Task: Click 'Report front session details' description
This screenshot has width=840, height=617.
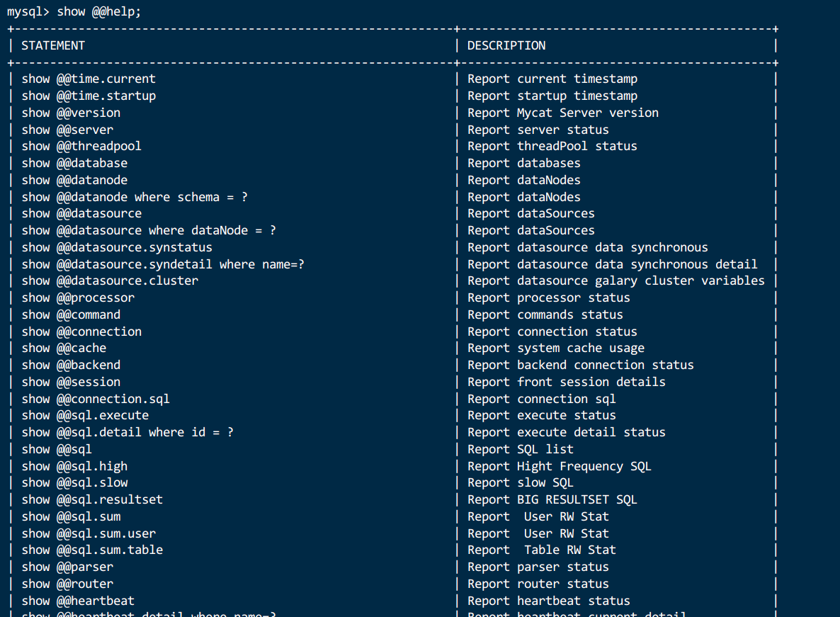Action: point(566,382)
